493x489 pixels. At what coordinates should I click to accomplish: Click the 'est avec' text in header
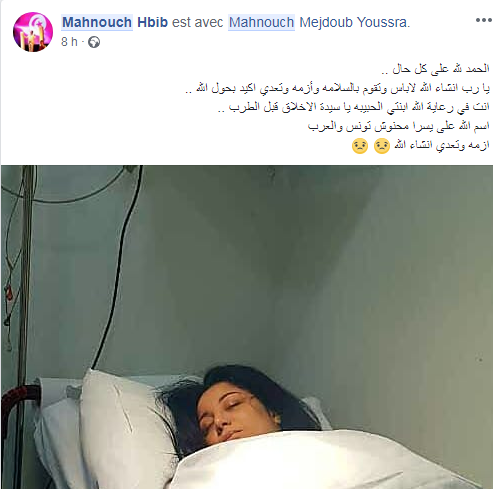click(x=198, y=22)
